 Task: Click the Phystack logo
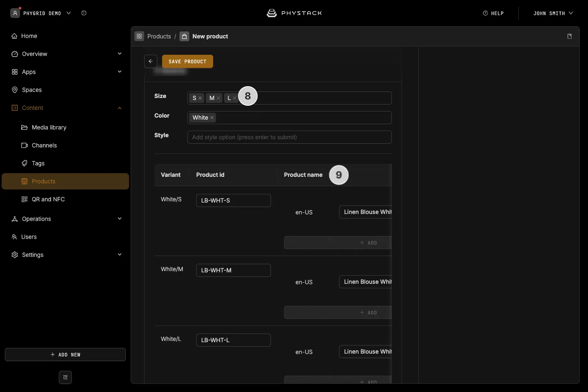tap(294, 13)
